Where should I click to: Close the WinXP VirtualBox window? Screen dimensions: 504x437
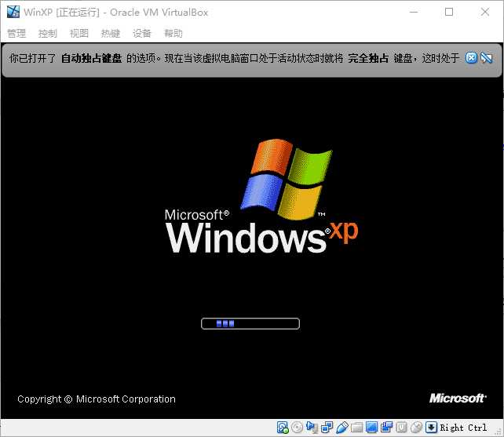pos(485,13)
